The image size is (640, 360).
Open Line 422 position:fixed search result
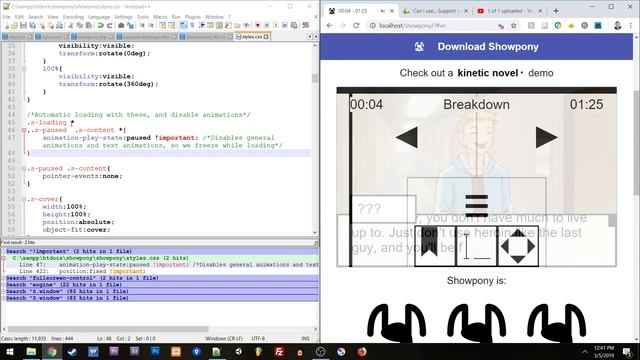point(82,271)
